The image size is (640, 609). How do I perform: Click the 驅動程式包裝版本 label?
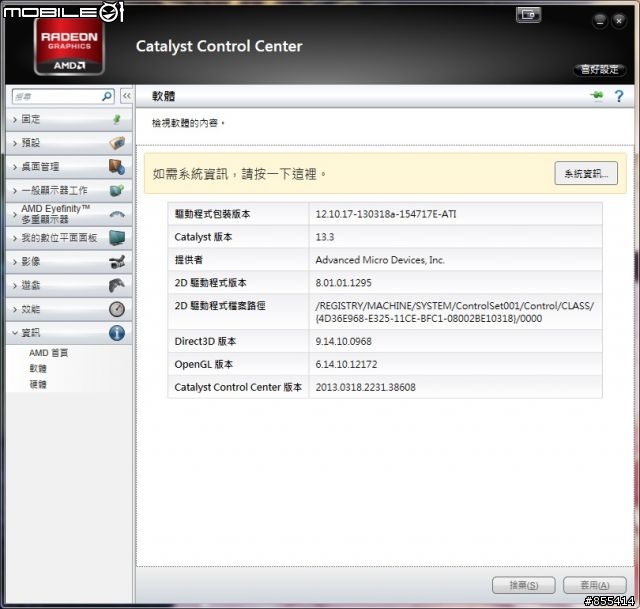pyautogui.click(x=212, y=214)
